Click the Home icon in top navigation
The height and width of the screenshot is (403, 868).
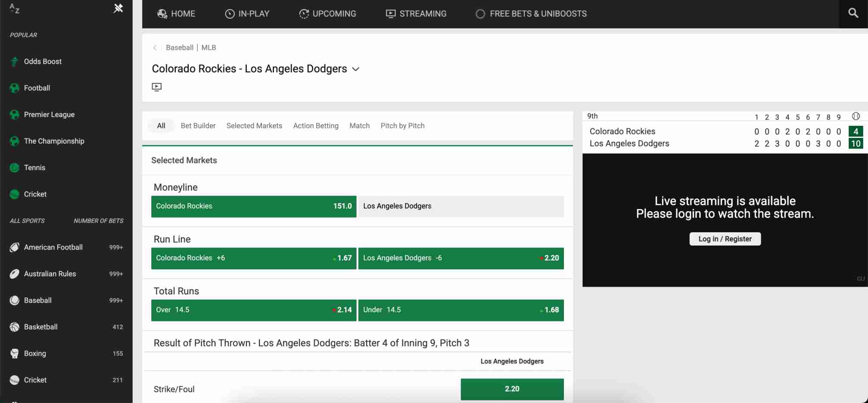coord(162,14)
